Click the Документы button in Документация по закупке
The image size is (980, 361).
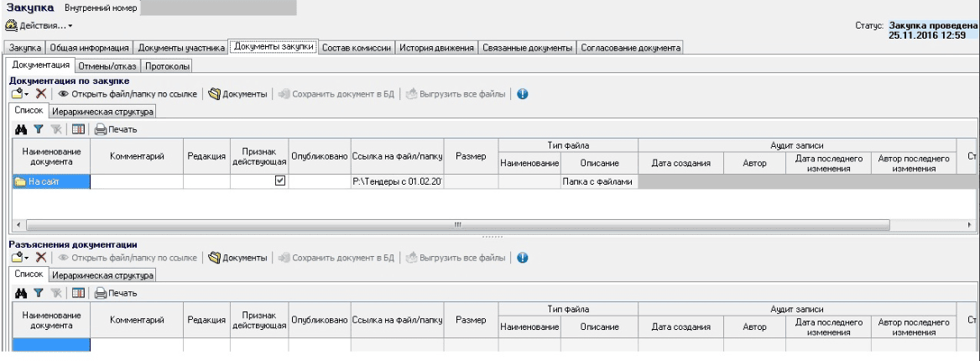pyautogui.click(x=237, y=93)
